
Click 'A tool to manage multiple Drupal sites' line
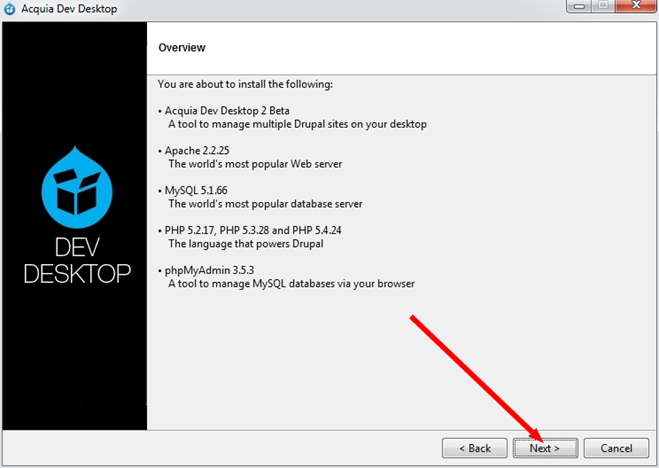point(298,124)
